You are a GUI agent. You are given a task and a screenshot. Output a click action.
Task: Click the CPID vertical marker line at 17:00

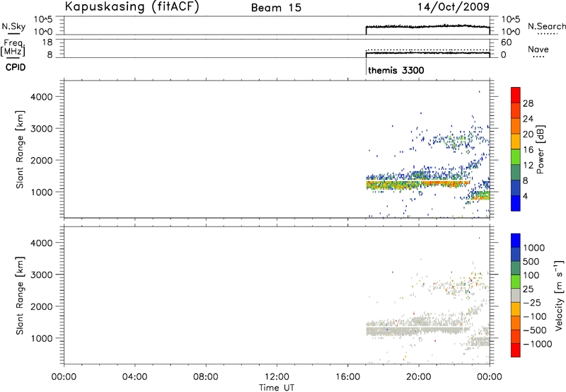click(366, 66)
